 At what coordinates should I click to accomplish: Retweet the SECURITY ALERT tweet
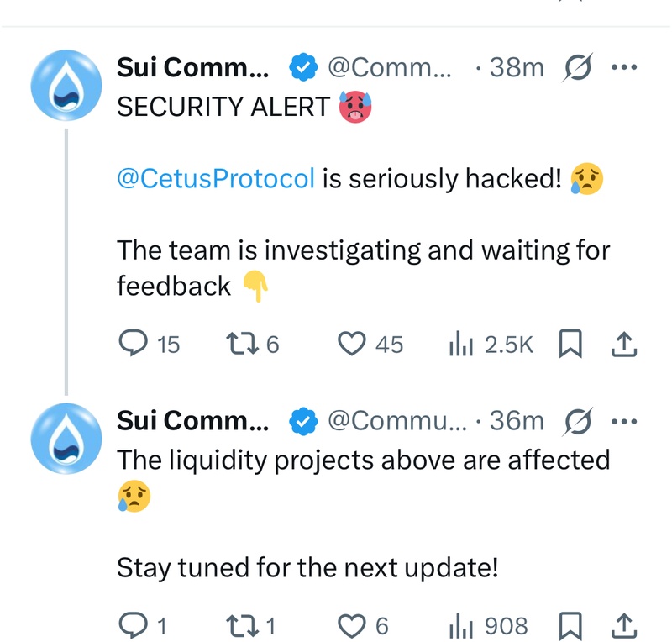coord(242,344)
